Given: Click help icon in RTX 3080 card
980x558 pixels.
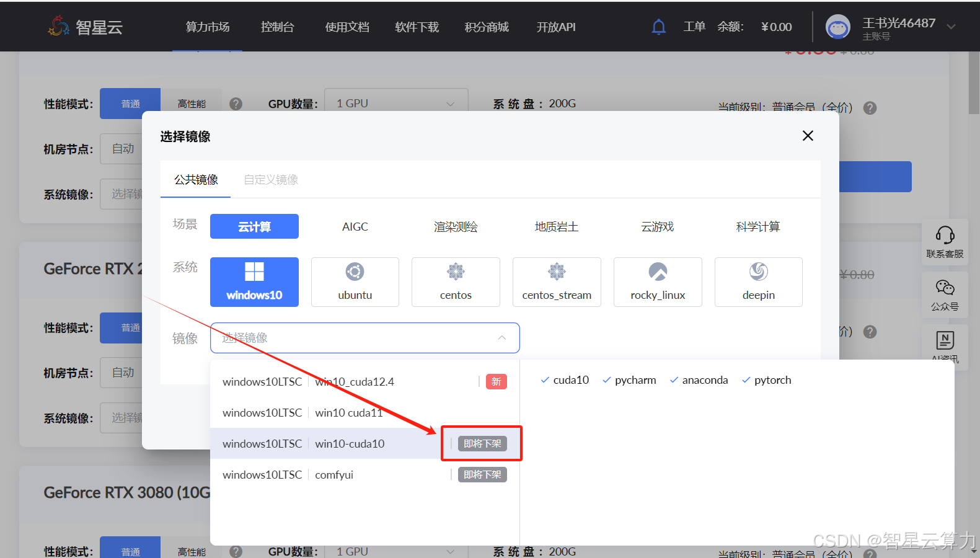Looking at the screenshot, I should (236, 551).
